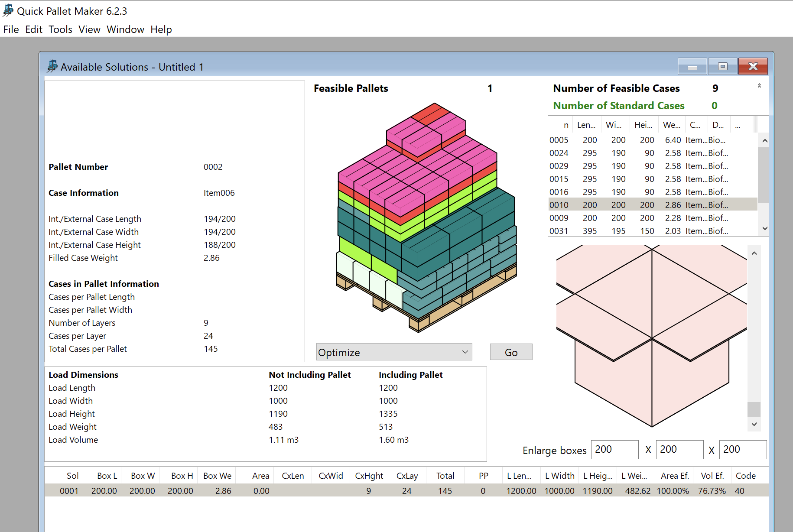Click the Go button
The height and width of the screenshot is (532, 793).
click(x=511, y=352)
